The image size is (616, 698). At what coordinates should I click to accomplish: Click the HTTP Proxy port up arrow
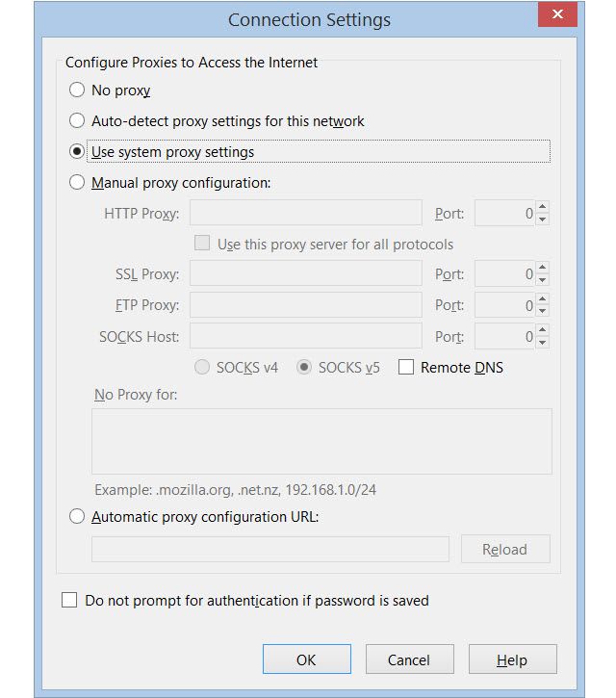543,207
